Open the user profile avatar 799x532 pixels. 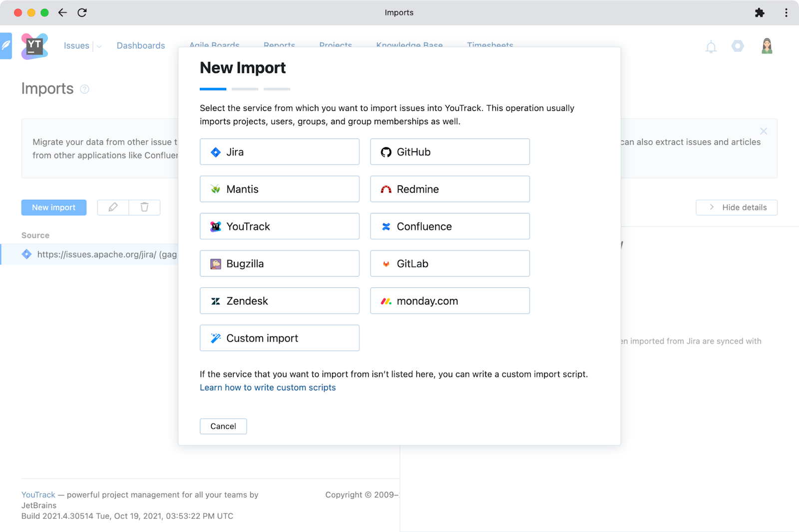tap(767, 46)
